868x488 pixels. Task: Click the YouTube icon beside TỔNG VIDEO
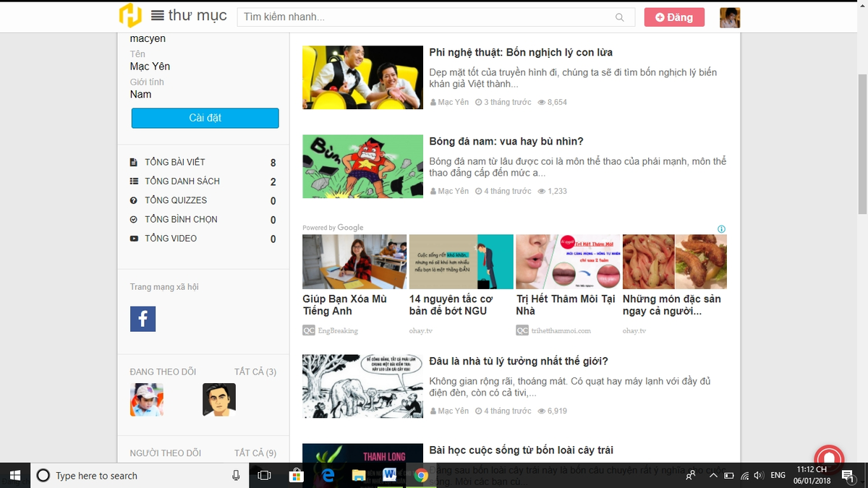133,239
